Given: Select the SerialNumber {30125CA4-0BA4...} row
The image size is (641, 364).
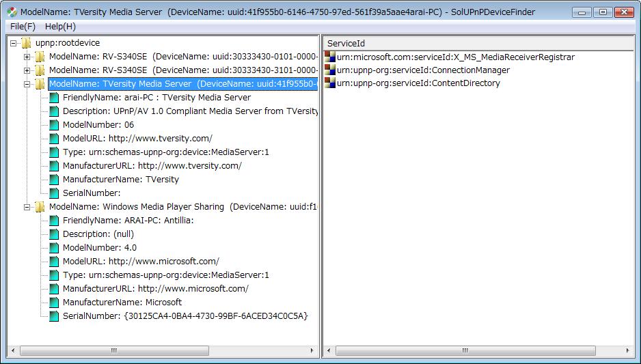Looking at the screenshot, I should [x=185, y=316].
